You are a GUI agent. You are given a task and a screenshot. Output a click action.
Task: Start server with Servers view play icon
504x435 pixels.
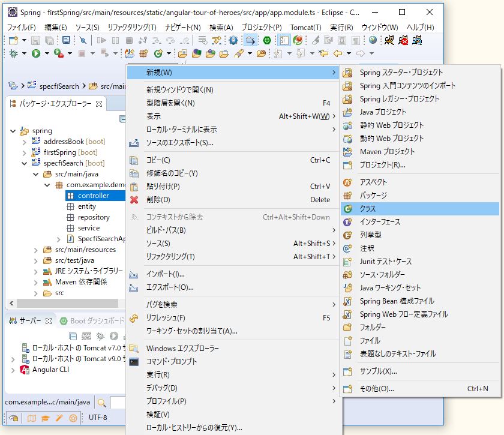114,336
